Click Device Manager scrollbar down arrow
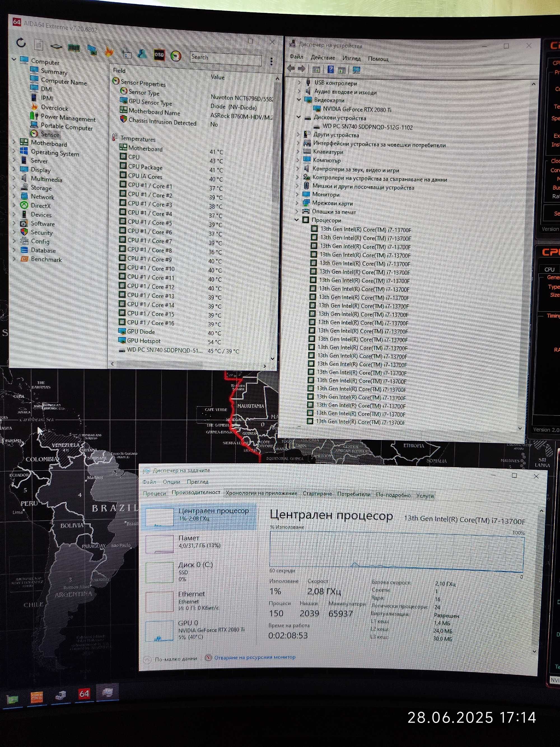 (520, 428)
